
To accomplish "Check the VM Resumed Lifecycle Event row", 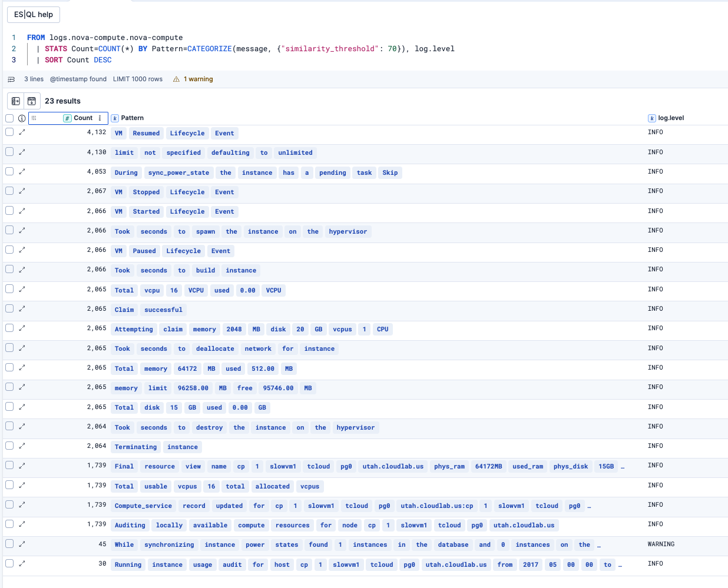I will tap(9, 132).
